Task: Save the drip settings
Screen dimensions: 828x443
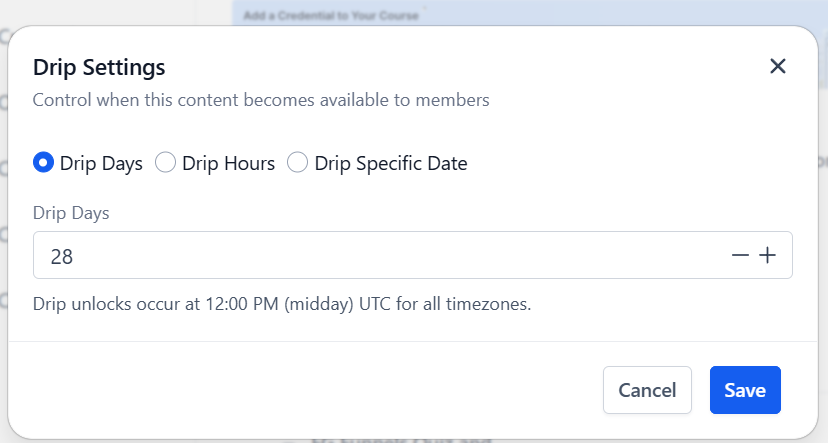Action: [x=745, y=390]
